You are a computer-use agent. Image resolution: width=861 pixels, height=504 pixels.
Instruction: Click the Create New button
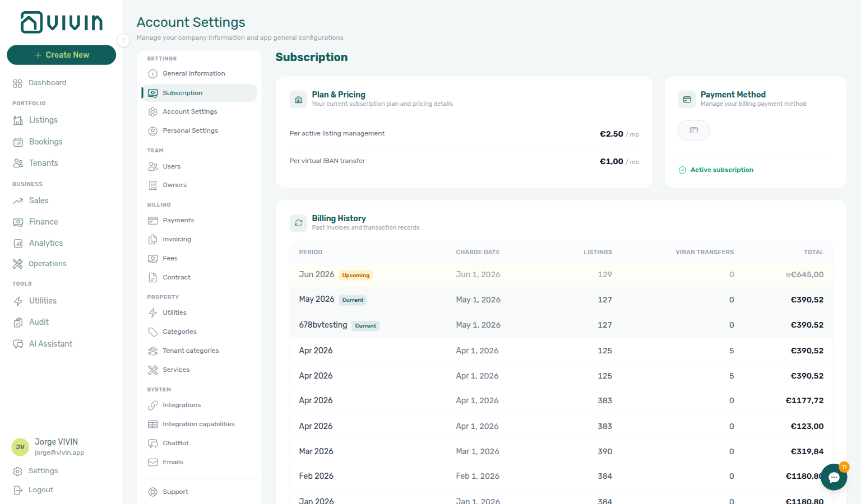pos(62,55)
